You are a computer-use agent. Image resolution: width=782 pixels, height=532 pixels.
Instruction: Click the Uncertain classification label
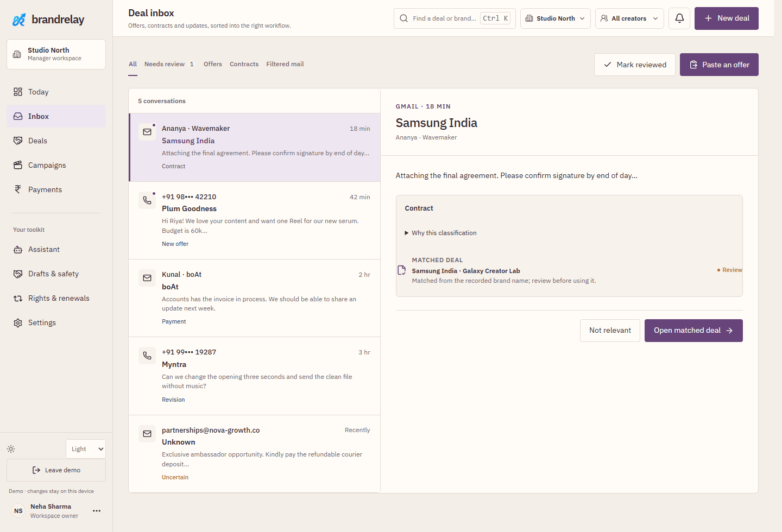pyautogui.click(x=175, y=477)
